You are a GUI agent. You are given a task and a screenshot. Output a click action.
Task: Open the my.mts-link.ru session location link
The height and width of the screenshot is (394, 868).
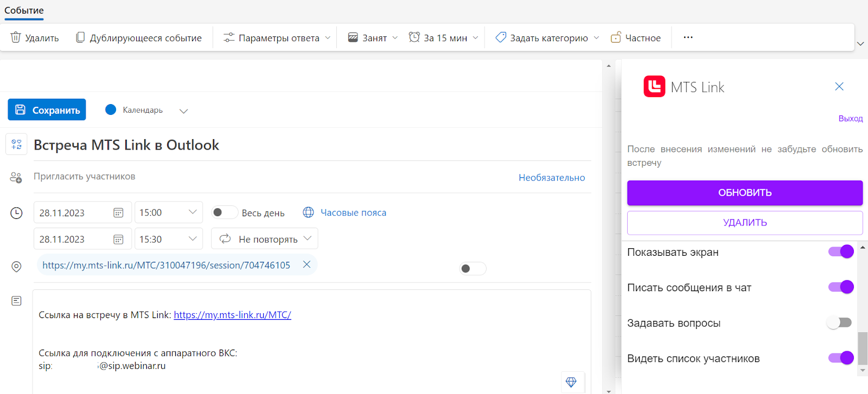(166, 265)
